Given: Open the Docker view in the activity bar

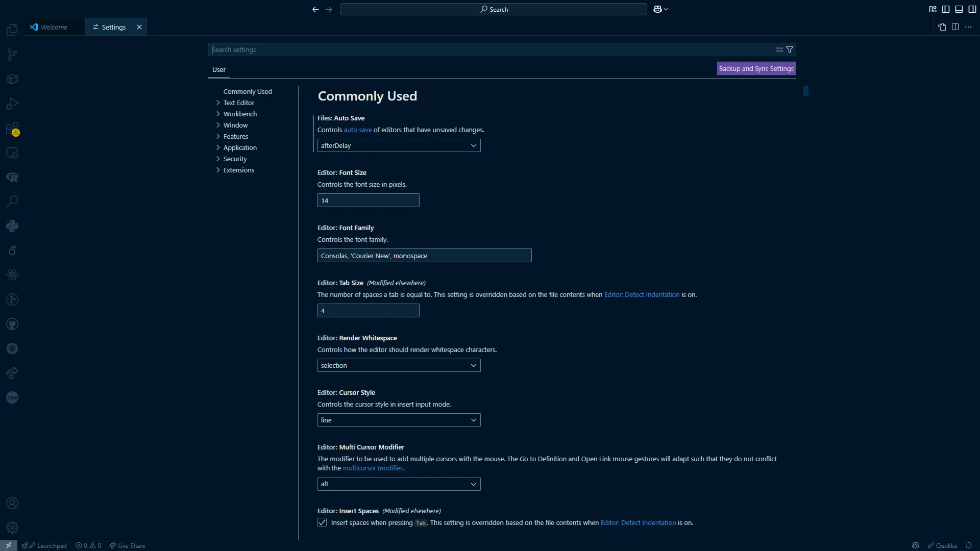Looking at the screenshot, I should tap(11, 79).
